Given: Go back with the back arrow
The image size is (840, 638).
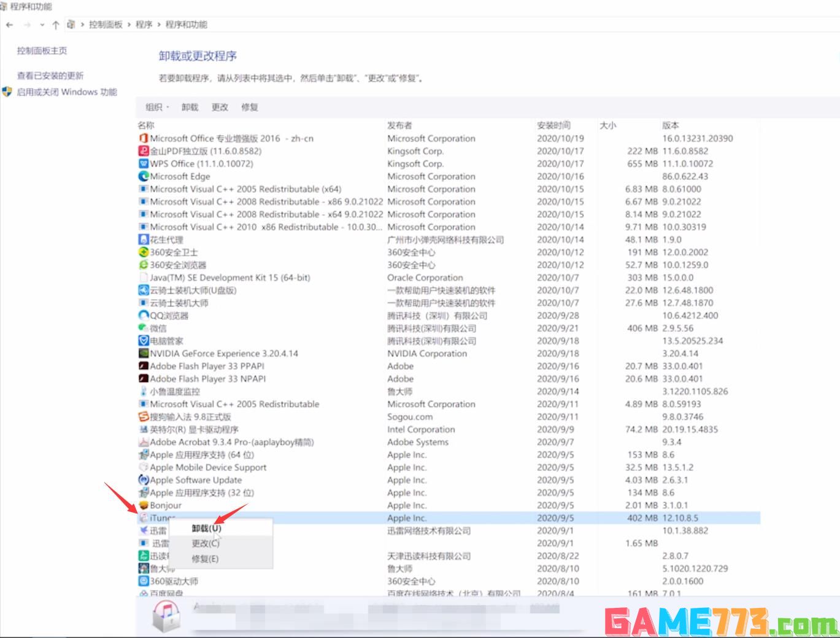Looking at the screenshot, I should 10,25.
